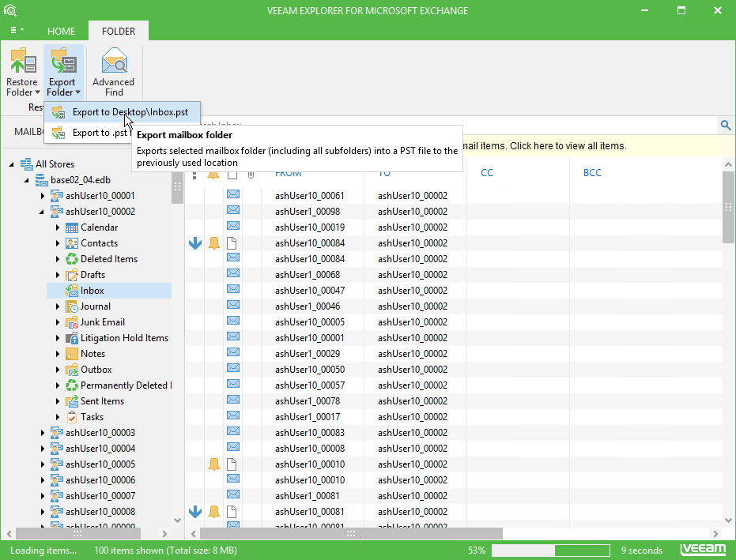Viewport: 736px width, 560px height.
Task: Select the Junk Email folder icon
Action: tap(71, 322)
